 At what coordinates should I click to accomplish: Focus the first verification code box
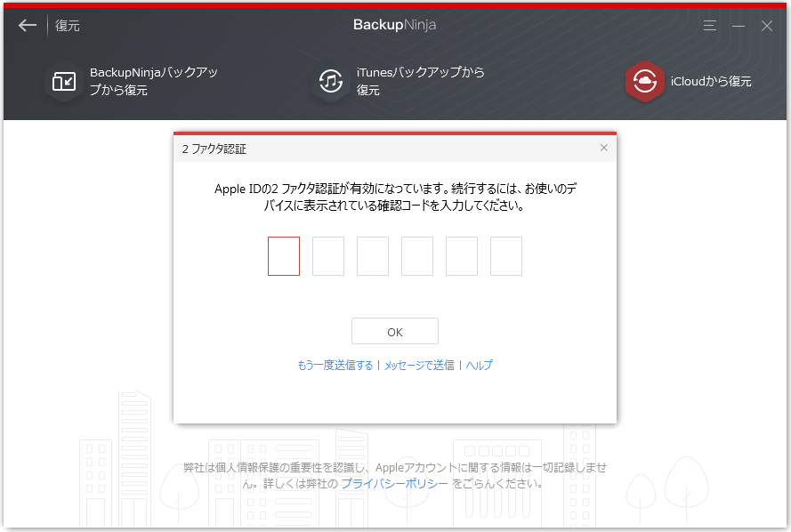(284, 256)
